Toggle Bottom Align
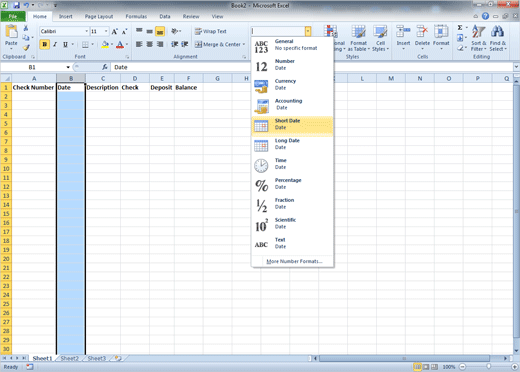520x372 pixels. (160, 31)
